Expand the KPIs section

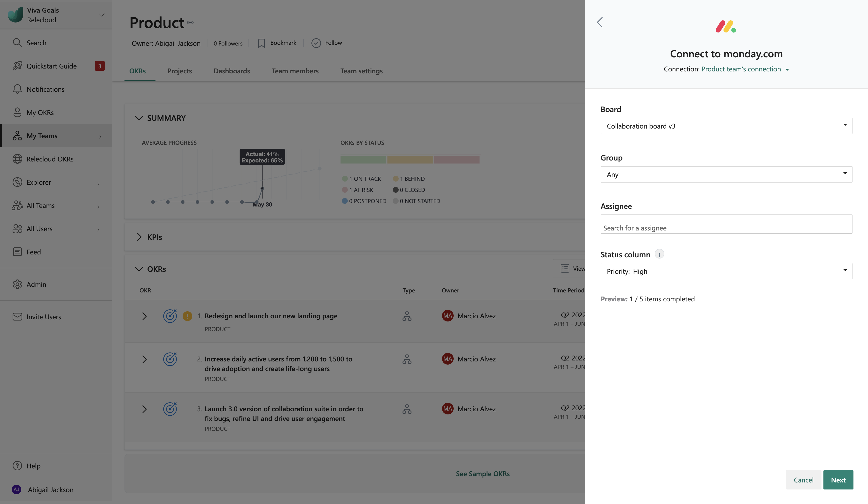click(139, 237)
